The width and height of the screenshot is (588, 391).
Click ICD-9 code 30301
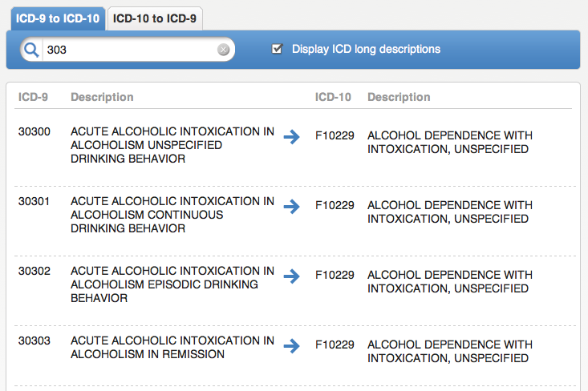pos(34,201)
